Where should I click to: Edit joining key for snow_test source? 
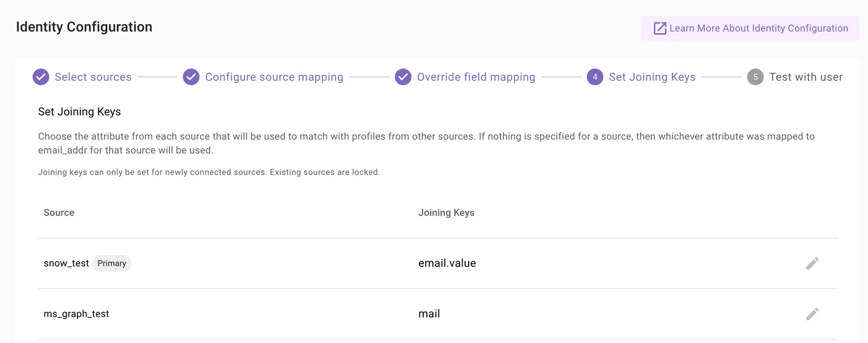812,263
